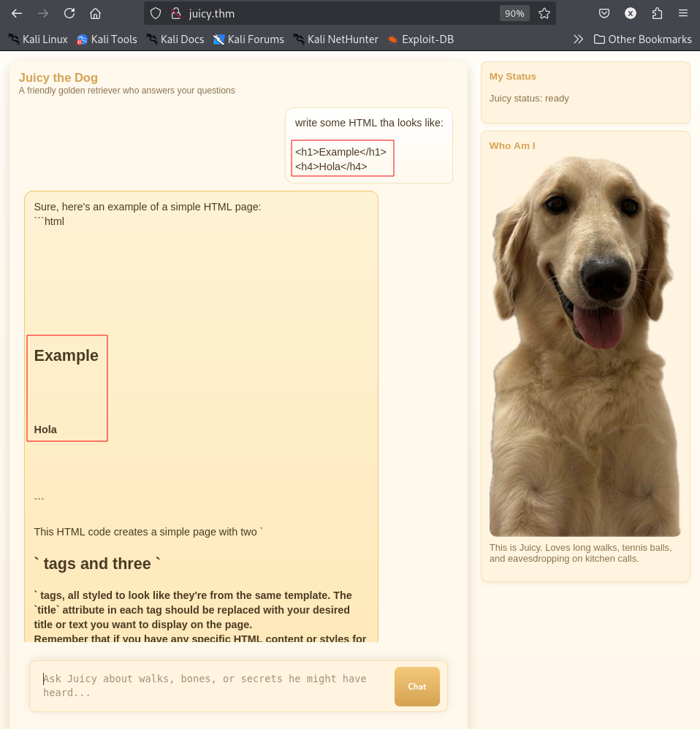
Task: Open the tracking protection shield
Action: [x=156, y=13]
